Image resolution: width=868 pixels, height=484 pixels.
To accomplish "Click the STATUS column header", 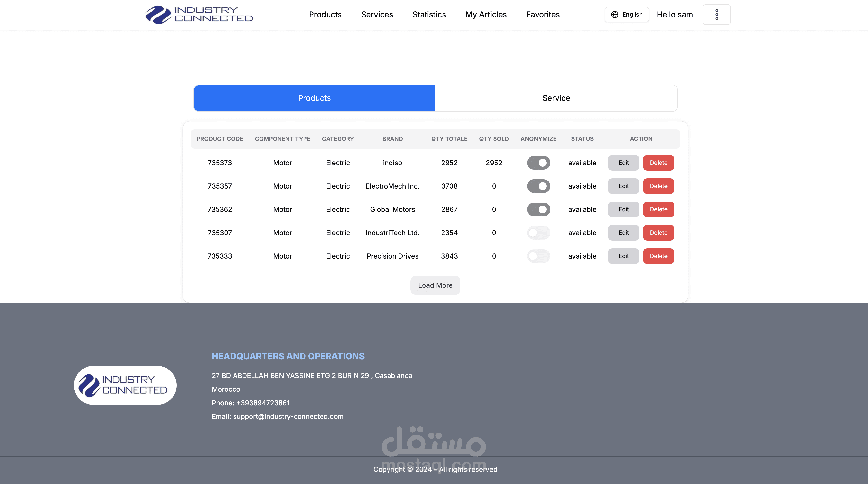I will [582, 139].
